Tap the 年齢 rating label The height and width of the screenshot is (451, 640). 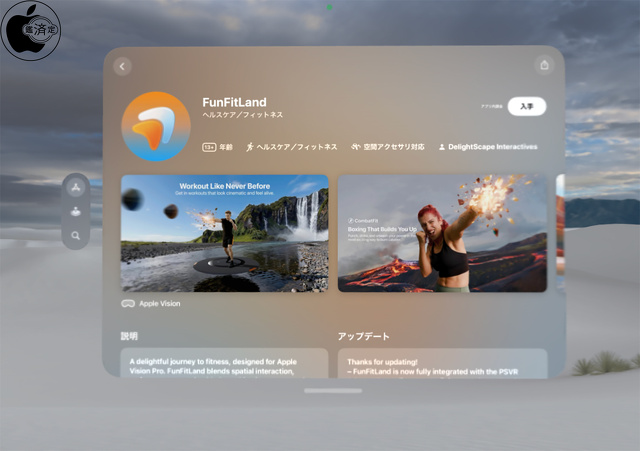pos(226,147)
